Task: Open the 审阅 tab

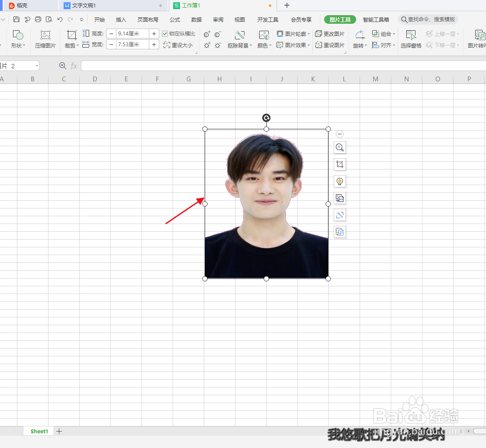Action: click(x=218, y=19)
